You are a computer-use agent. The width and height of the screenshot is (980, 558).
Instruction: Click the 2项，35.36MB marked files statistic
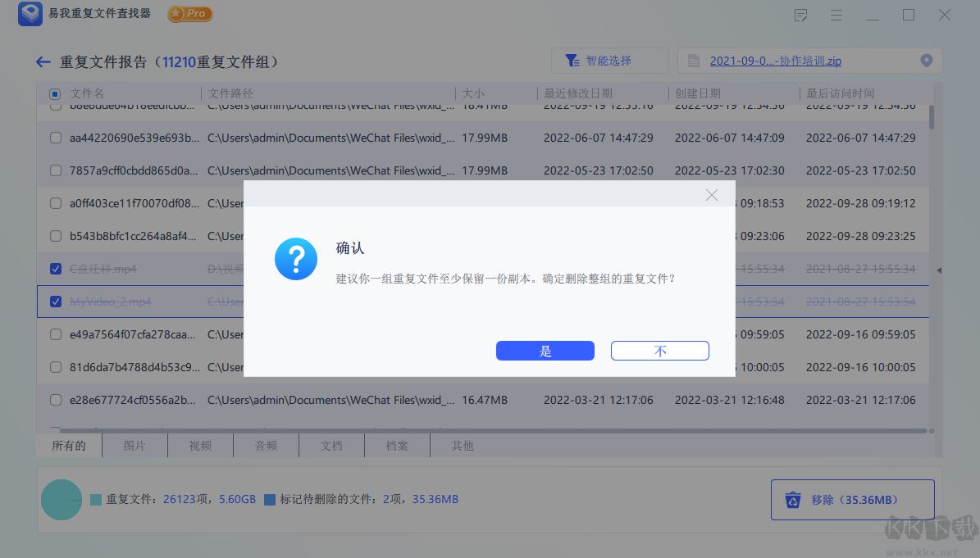click(x=421, y=499)
